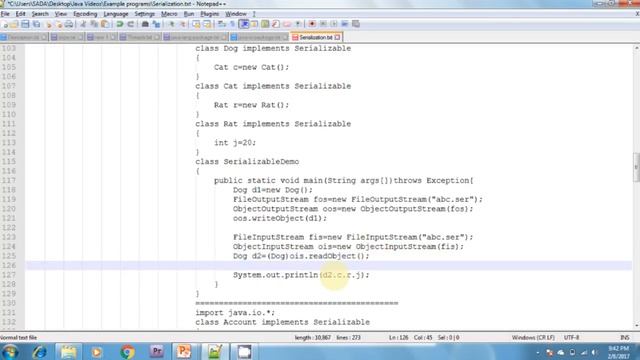Screen dimensions: 640x360
Task: Open the Encoding menu
Action: point(85,14)
